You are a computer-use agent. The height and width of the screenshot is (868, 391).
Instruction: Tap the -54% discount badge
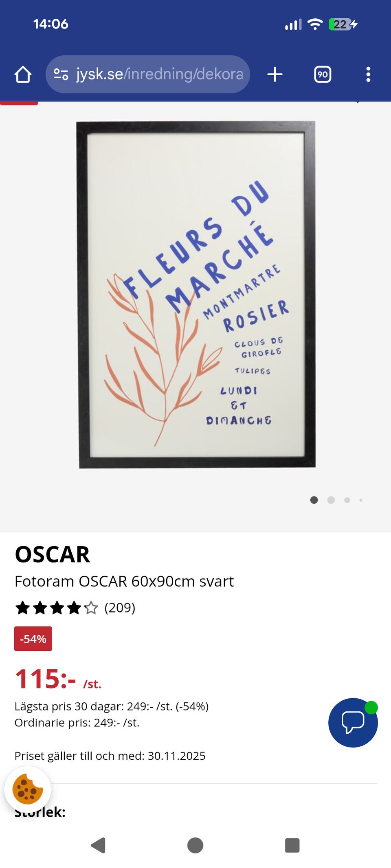33,639
